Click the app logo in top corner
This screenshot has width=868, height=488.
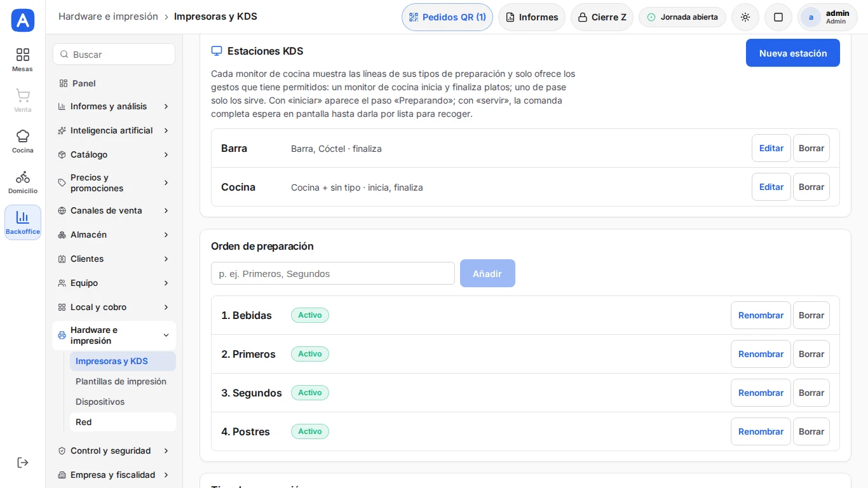pos(23,20)
